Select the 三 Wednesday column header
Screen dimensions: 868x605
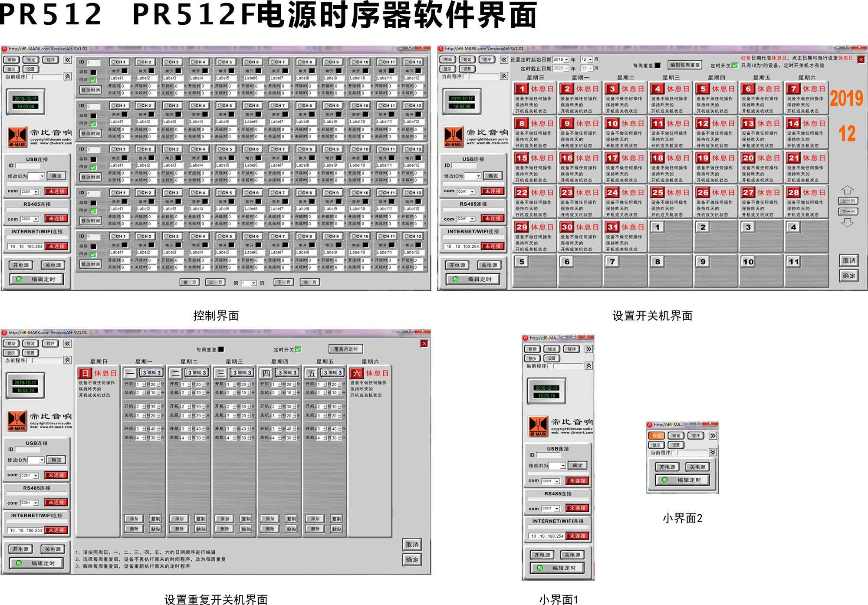(x=220, y=373)
